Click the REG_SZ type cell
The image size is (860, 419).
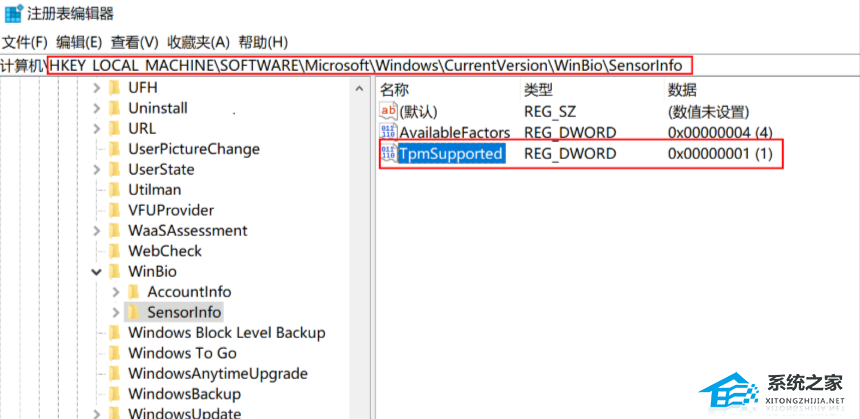[x=549, y=112]
